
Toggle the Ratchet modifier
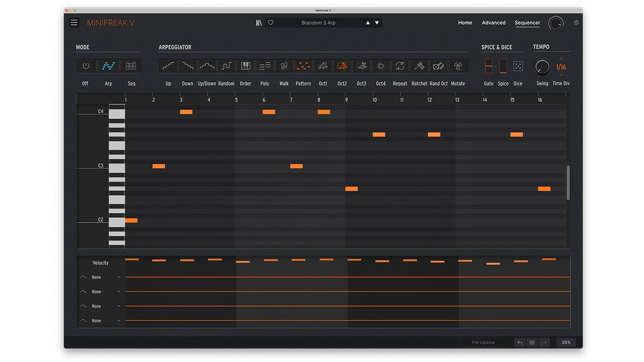(x=419, y=66)
